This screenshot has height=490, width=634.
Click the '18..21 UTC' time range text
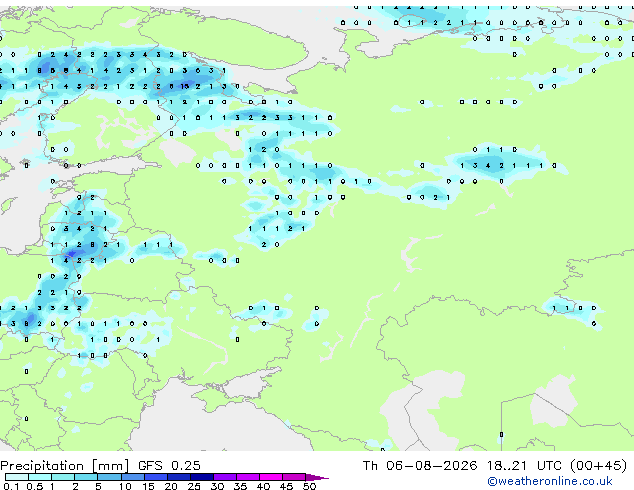tap(524, 465)
